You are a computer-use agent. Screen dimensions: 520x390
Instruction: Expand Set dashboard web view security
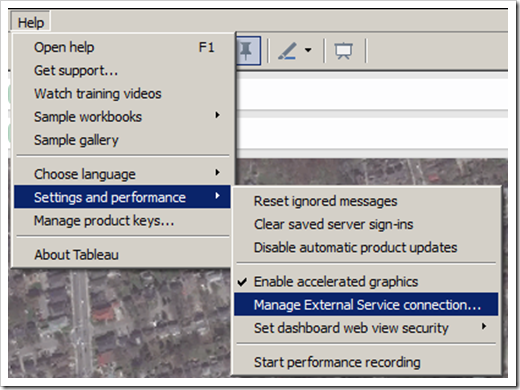(x=366, y=328)
